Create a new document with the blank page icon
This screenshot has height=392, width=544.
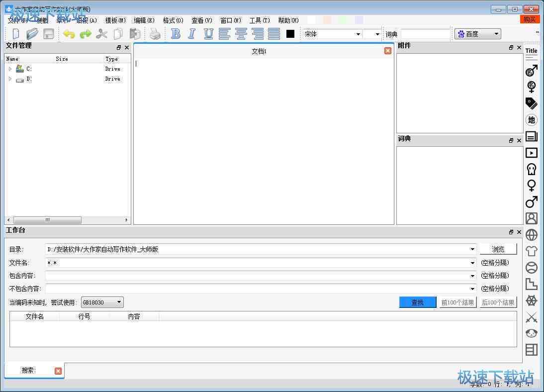[x=16, y=34]
